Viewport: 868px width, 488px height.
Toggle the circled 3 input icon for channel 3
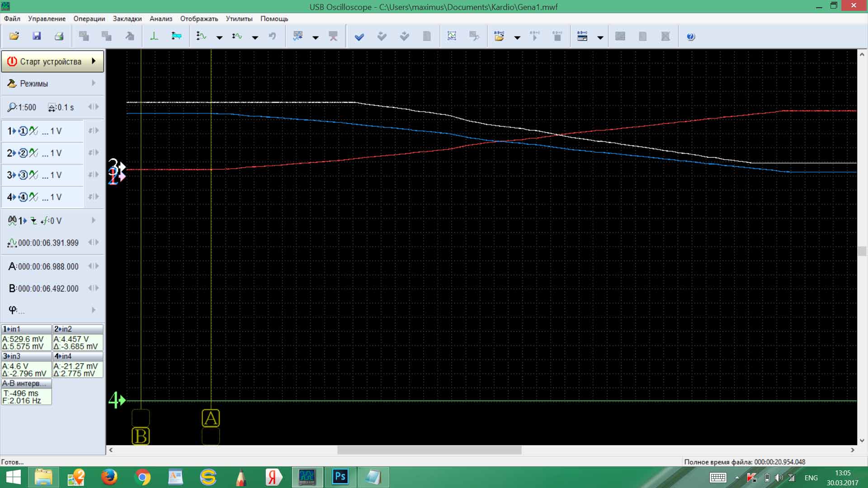pos(23,175)
